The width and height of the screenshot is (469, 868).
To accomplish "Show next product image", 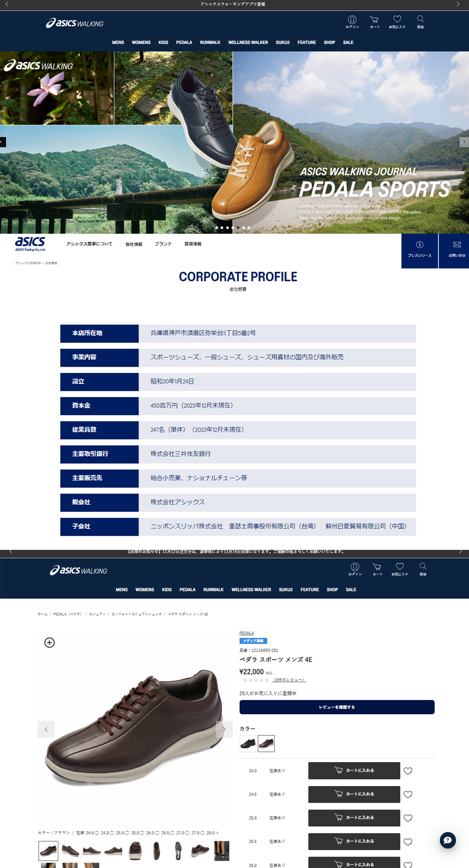I will 224,729.
